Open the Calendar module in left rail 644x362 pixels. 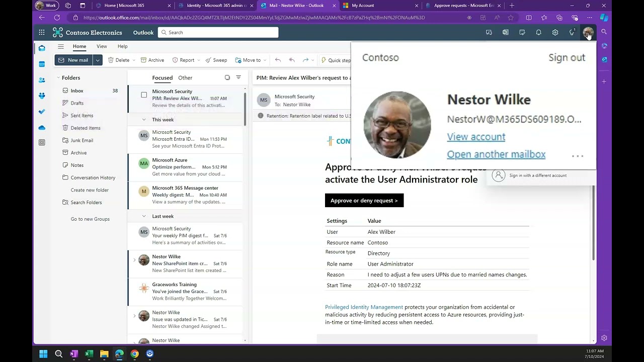pyautogui.click(x=42, y=64)
